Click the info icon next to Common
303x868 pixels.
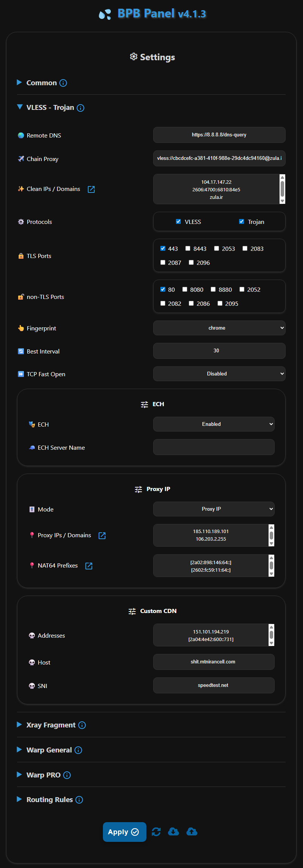63,83
